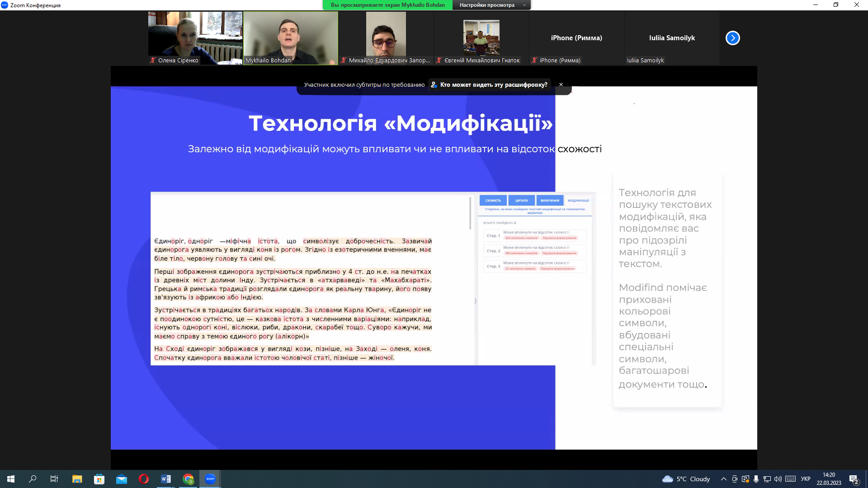This screenshot has height=488, width=868.
Task: Open notification center with 2 notifications
Action: tap(854, 479)
